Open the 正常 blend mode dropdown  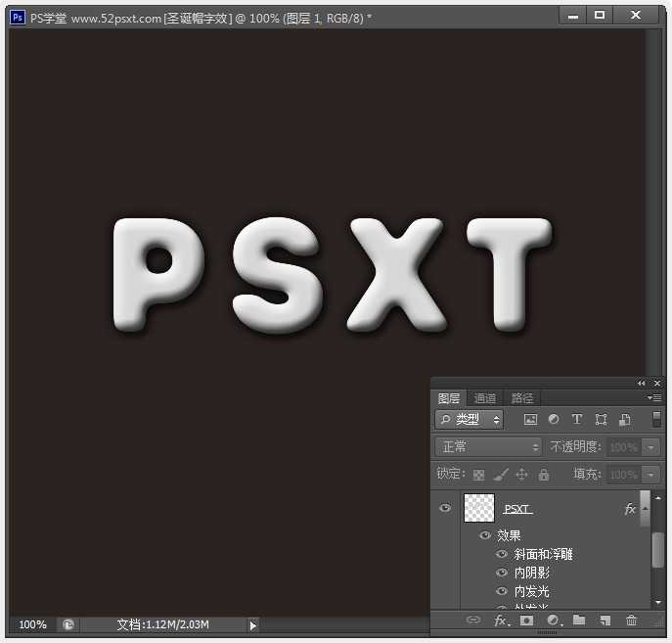pos(488,446)
